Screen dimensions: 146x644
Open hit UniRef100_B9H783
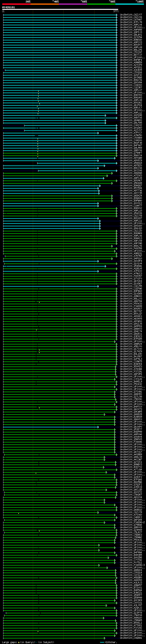[131, 95]
